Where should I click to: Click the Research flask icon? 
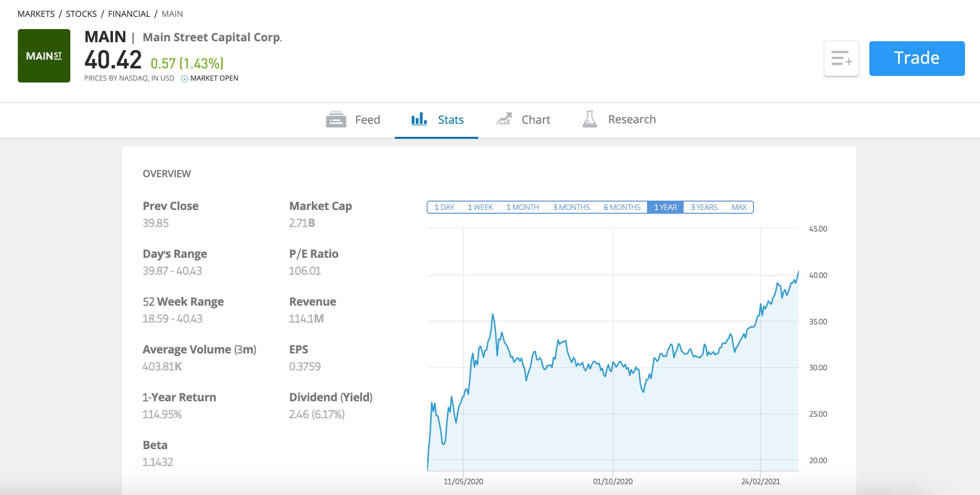(590, 119)
